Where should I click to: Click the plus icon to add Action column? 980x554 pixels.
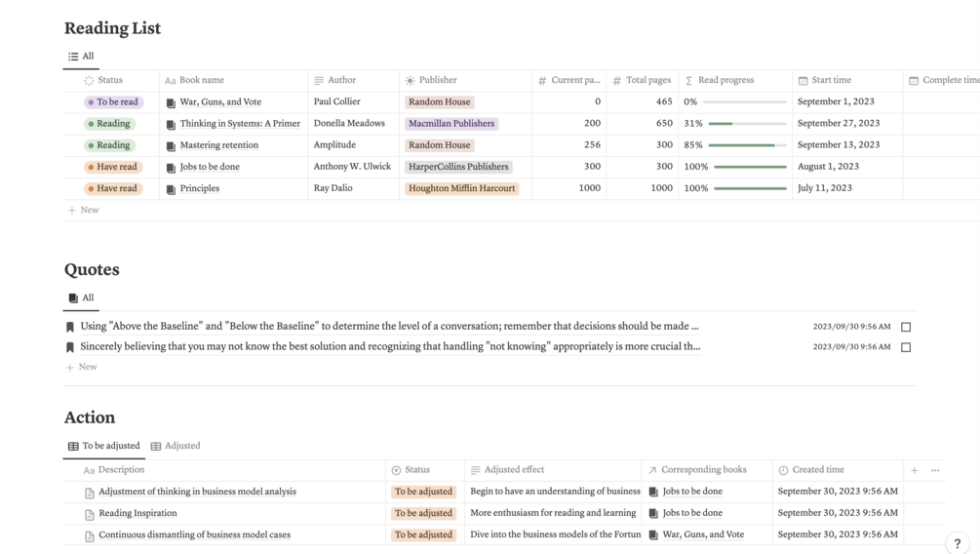[914, 470]
